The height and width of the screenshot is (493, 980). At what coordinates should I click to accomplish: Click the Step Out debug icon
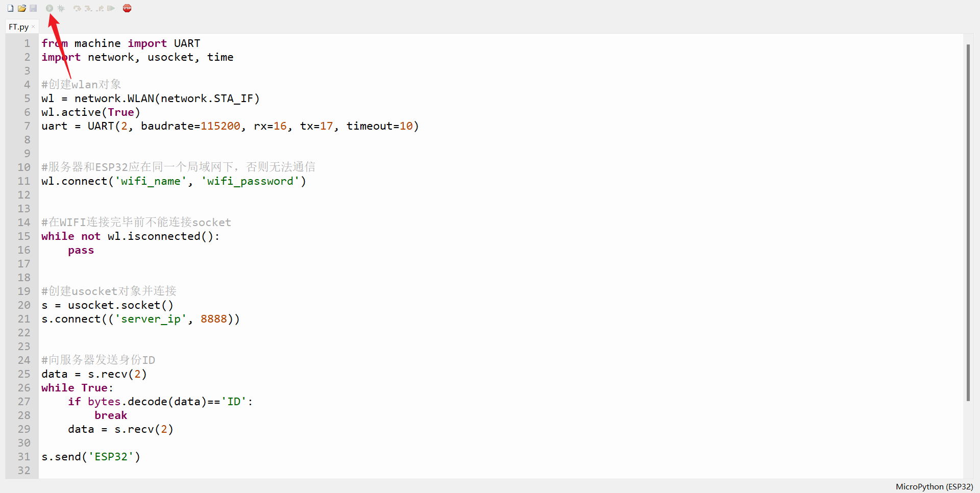click(x=100, y=8)
